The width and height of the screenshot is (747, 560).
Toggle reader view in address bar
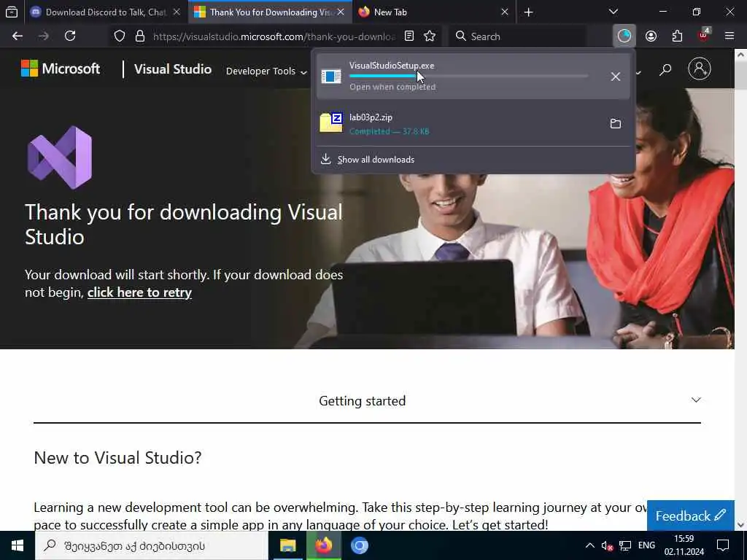point(409,36)
